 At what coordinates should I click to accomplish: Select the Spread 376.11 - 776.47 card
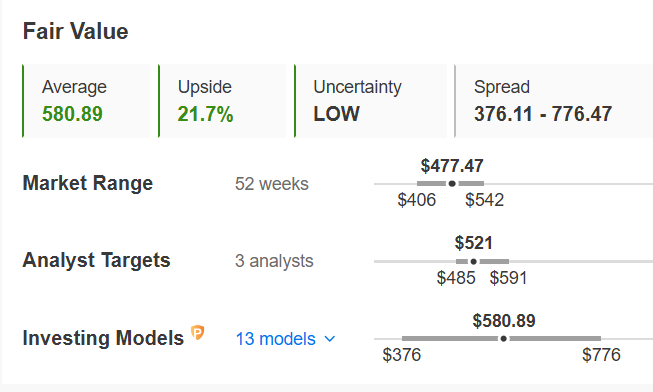tap(554, 101)
